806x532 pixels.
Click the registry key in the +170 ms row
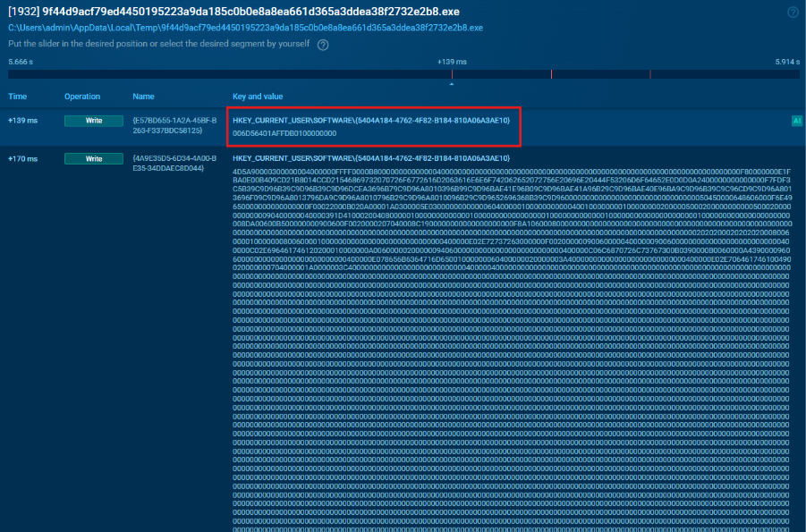coord(371,158)
